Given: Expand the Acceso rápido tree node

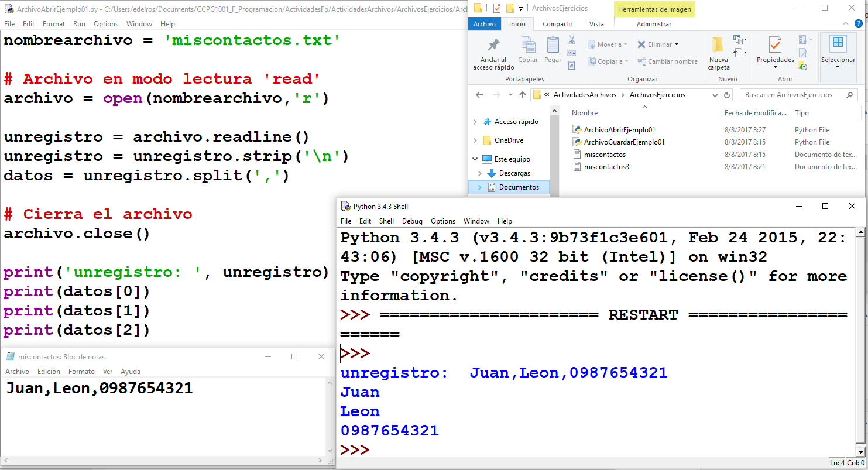Looking at the screenshot, I should pyautogui.click(x=475, y=122).
